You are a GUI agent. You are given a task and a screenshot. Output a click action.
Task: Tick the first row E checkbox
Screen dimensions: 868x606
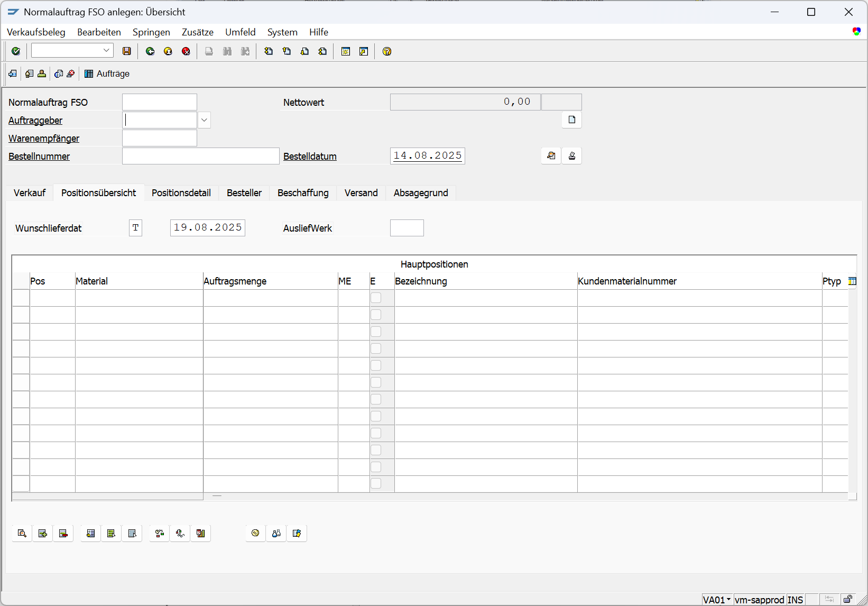[376, 298]
